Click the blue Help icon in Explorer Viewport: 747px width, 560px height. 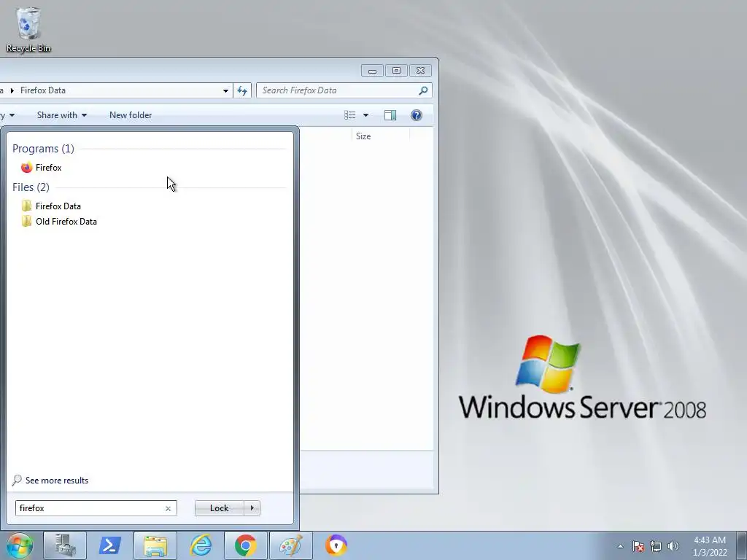pos(417,115)
